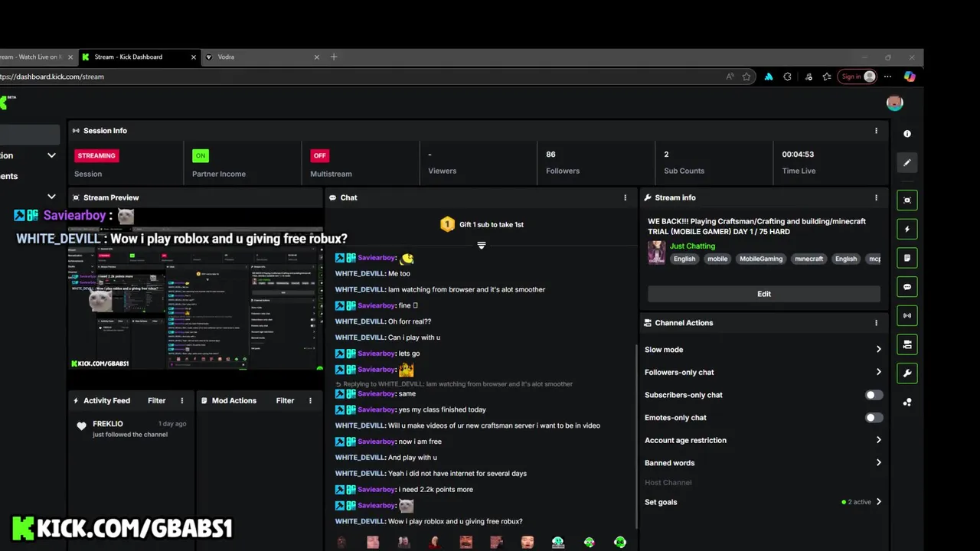Toggle the stream preview widget icon in sidebar
The image size is (980, 551).
[x=907, y=201]
